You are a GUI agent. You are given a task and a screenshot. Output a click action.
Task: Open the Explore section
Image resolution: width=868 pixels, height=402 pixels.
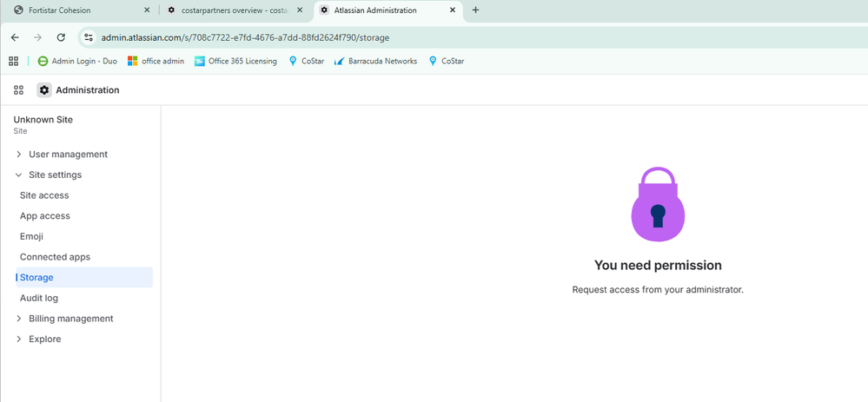click(x=45, y=339)
